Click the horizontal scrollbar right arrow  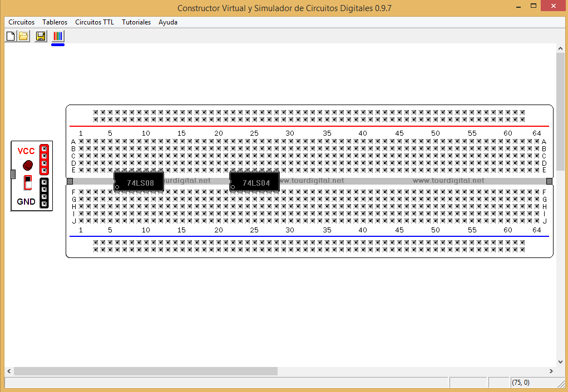coord(551,371)
